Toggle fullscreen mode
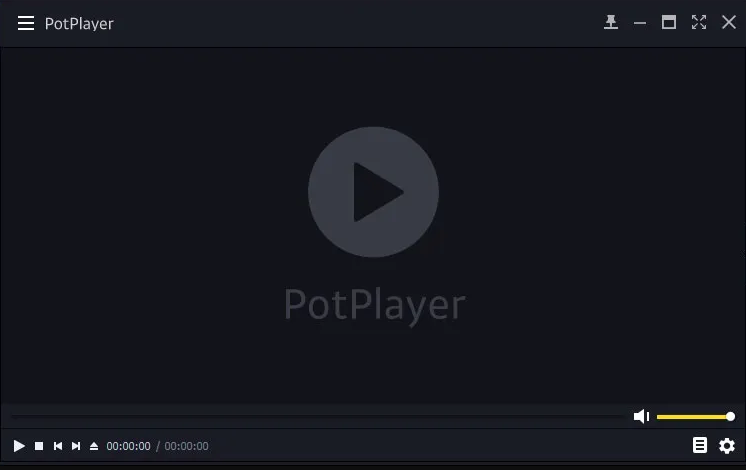The height and width of the screenshot is (470, 746). click(699, 22)
